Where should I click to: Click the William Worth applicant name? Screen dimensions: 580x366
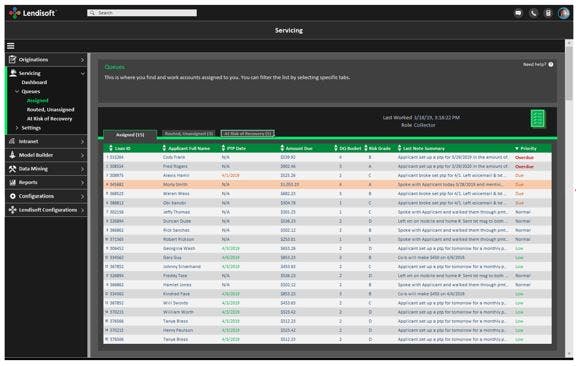tap(178, 312)
